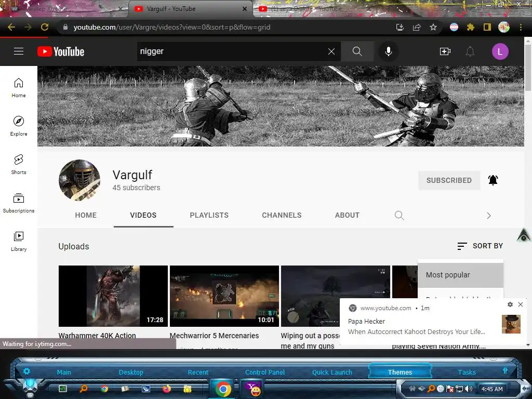
Task: Open the Wiping out a posse video title
Action: click(x=310, y=341)
